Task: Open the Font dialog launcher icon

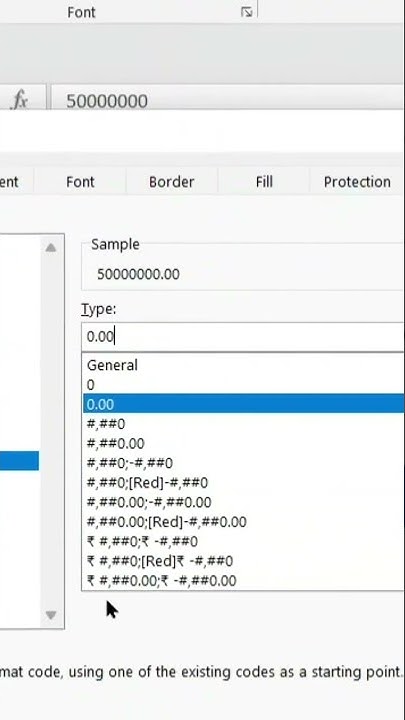Action: click(247, 12)
